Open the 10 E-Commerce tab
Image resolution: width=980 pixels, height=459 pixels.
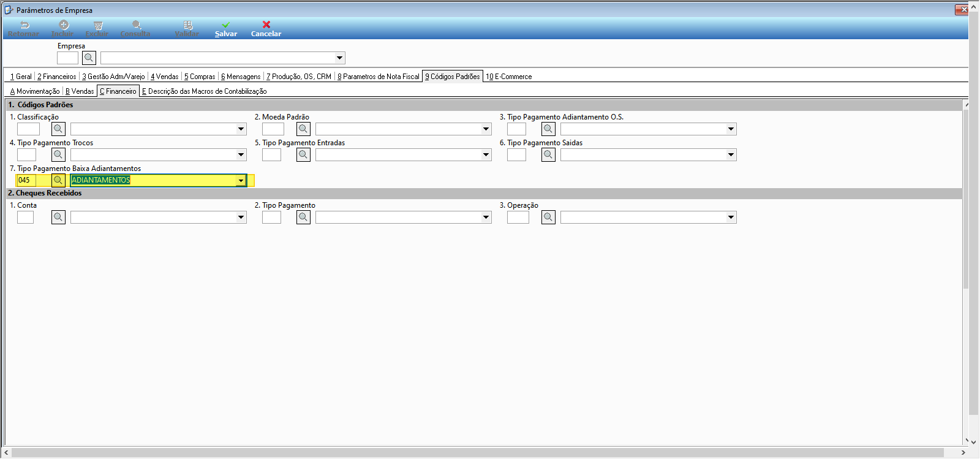click(509, 77)
